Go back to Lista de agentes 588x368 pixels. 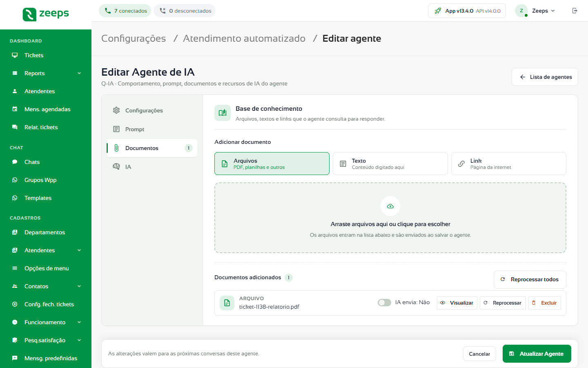(545, 77)
